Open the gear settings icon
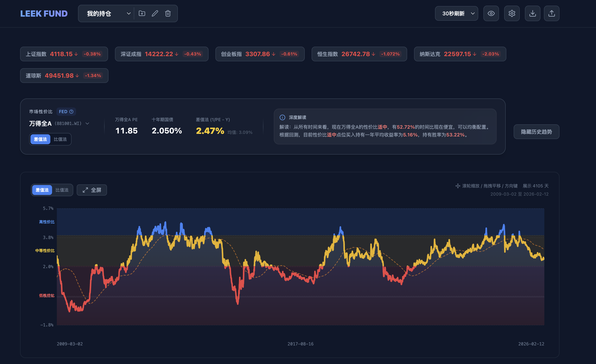This screenshot has height=364, width=596. point(512,14)
